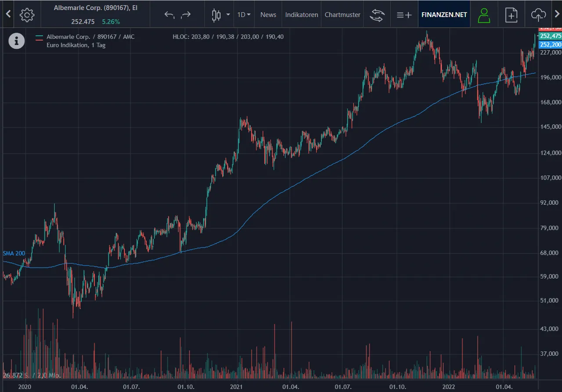Open the chart settings gear

[x=27, y=14]
